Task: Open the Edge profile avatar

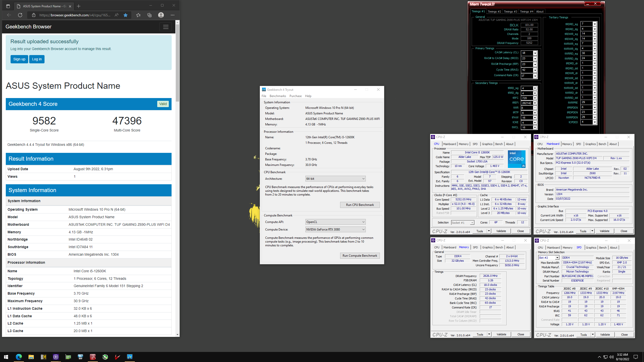Action: tap(161, 15)
